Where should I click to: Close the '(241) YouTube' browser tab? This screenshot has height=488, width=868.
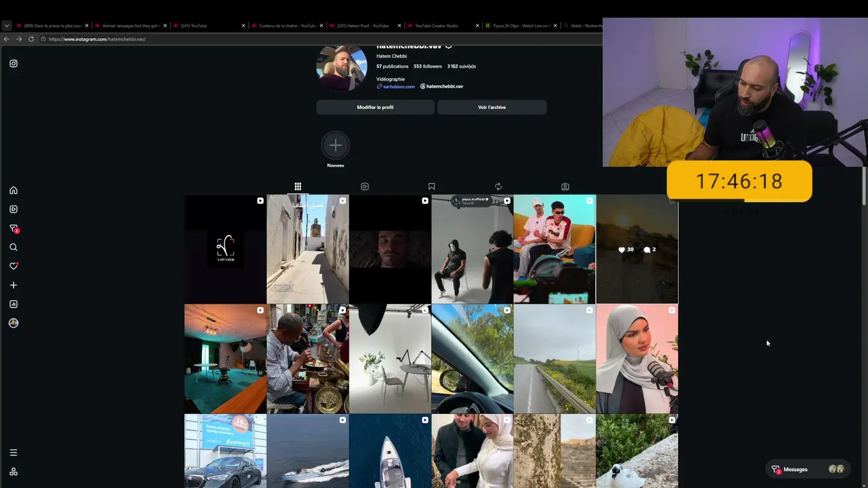[243, 26]
